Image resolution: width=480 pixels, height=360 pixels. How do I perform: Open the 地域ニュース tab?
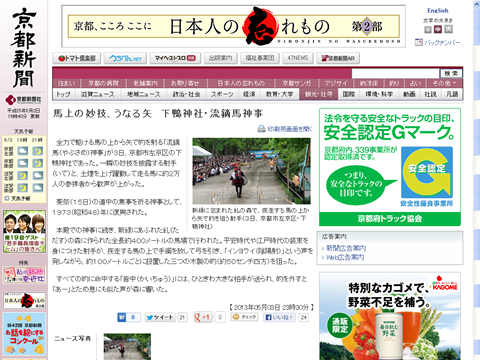(144, 94)
